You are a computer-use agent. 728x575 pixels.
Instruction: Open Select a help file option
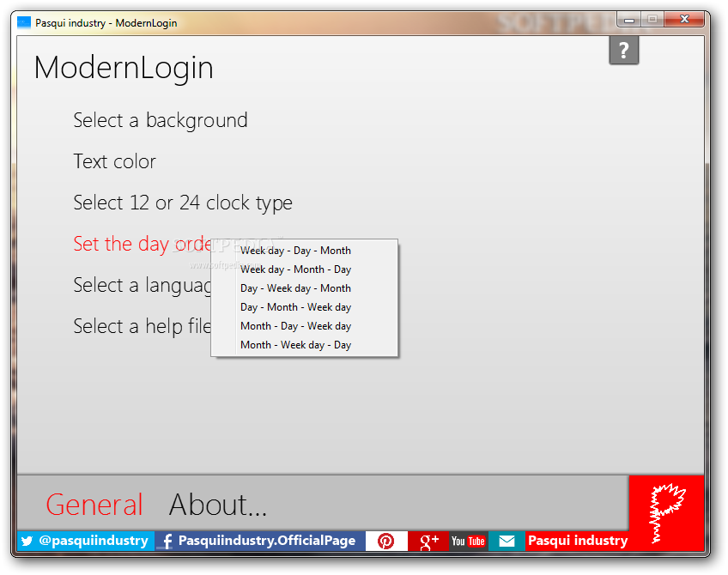tap(142, 326)
